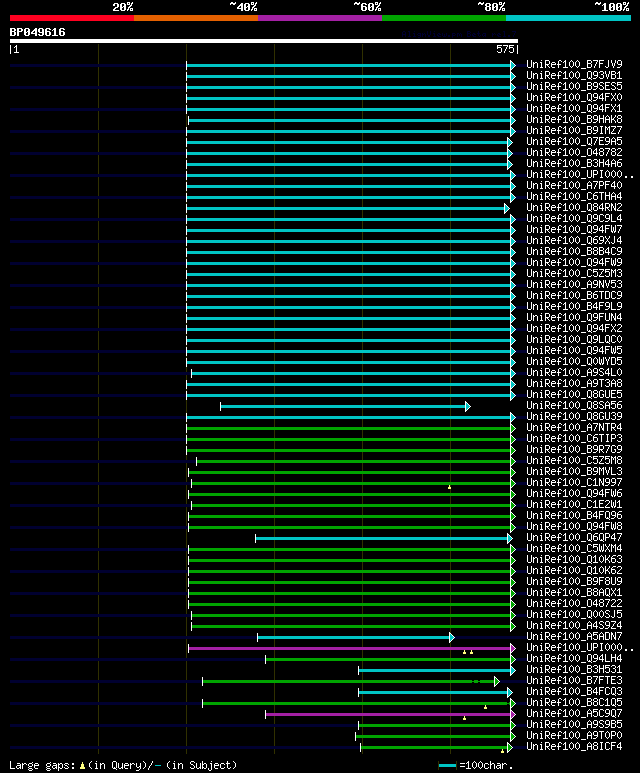
Task: Click hit label UniRef100_A5ADN7
Action: (x=574, y=636)
